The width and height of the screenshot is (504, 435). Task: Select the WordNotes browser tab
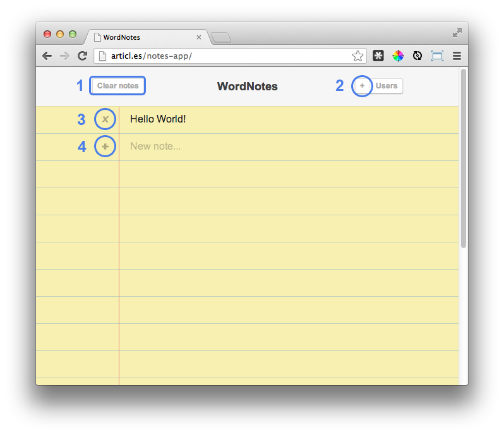click(148, 37)
